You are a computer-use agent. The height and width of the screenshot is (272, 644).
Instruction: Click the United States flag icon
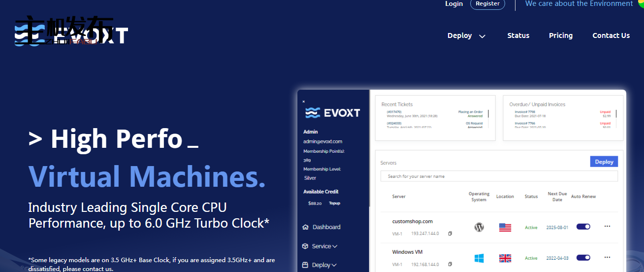(x=505, y=227)
